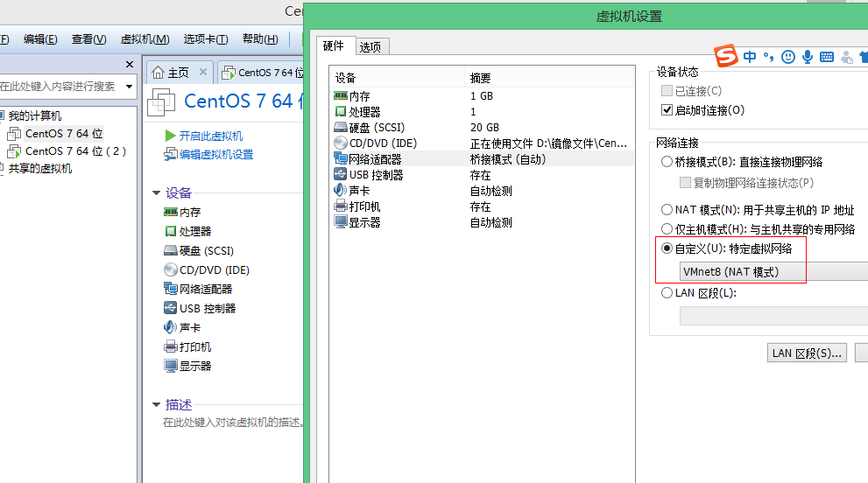
Task: Click the USB controller icon in the VM summary devices
Action: (x=171, y=308)
